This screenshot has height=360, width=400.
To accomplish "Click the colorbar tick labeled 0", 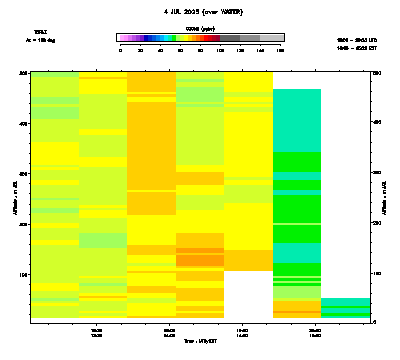I will [x=120, y=50].
